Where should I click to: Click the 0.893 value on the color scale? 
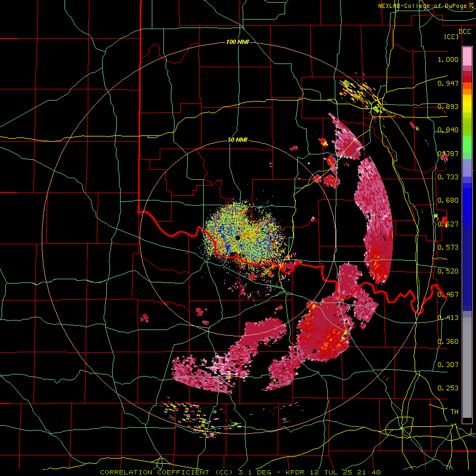[448, 106]
